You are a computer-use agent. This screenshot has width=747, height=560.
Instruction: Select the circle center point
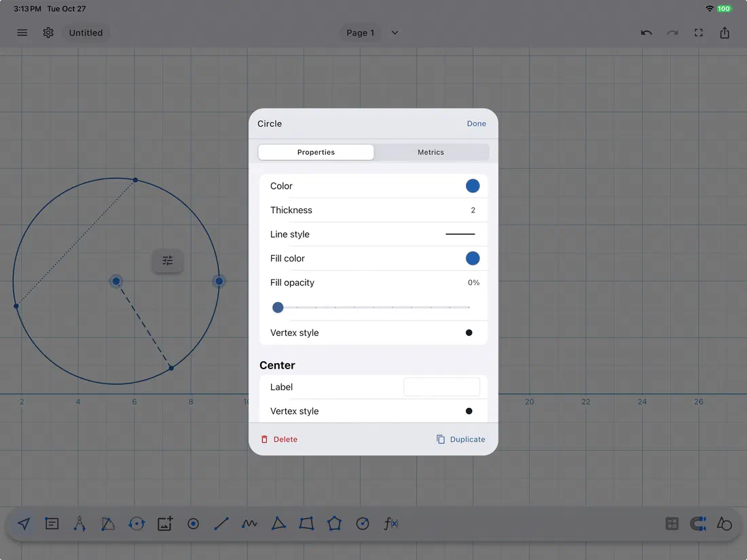(x=116, y=282)
